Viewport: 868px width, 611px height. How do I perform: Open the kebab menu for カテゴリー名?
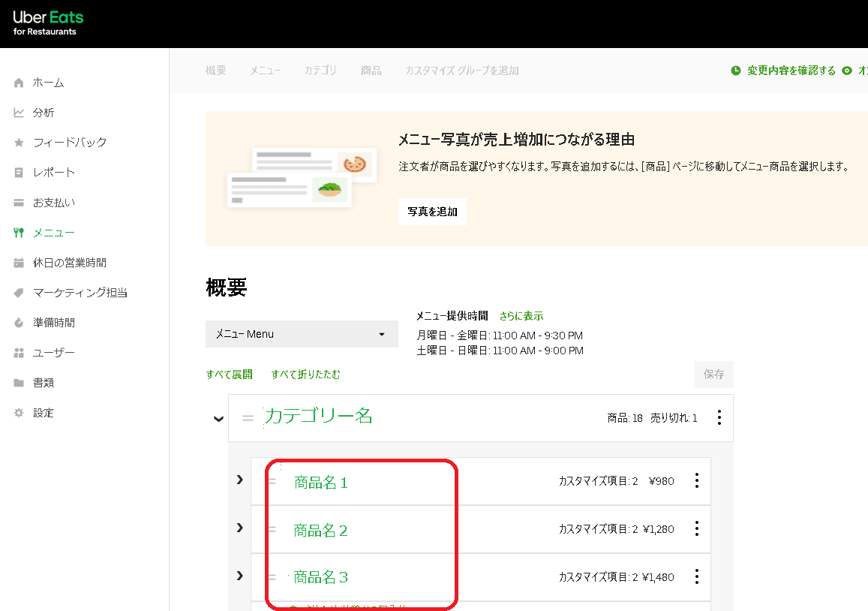click(x=719, y=418)
